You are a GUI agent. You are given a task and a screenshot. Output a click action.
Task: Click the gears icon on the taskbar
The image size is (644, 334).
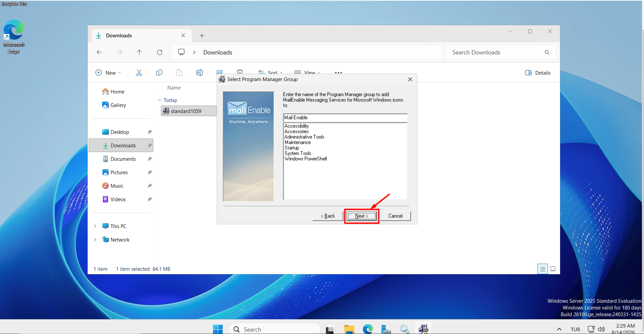pyautogui.click(x=404, y=329)
